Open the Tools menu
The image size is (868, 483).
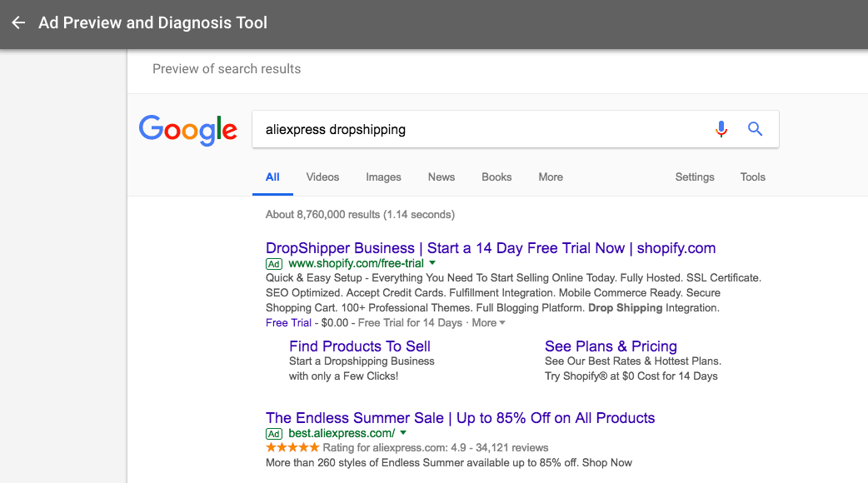click(752, 177)
